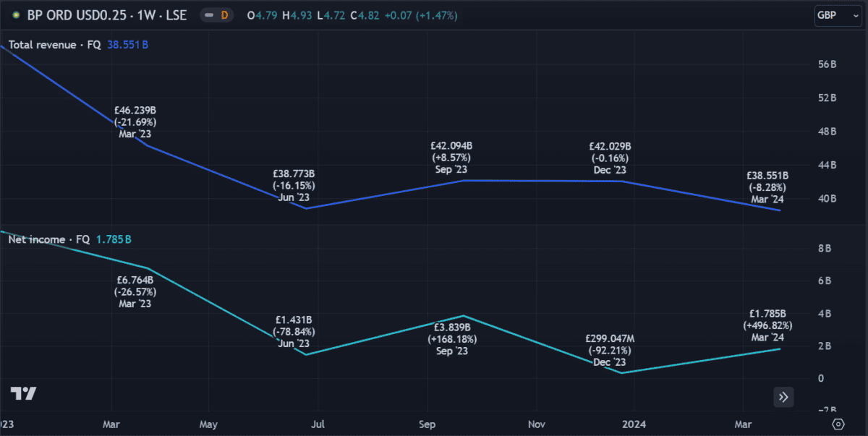This screenshot has height=436, width=868.
Task: Click the 56B mark on revenue scale
Action: [x=827, y=64]
